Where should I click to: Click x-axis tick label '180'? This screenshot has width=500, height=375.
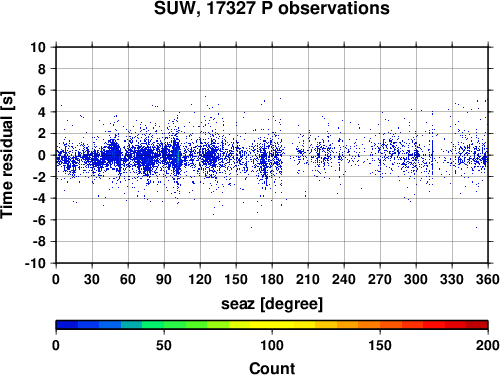coord(272,279)
